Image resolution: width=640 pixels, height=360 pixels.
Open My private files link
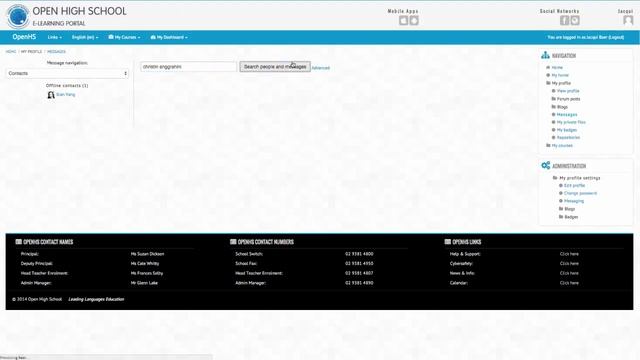571,122
